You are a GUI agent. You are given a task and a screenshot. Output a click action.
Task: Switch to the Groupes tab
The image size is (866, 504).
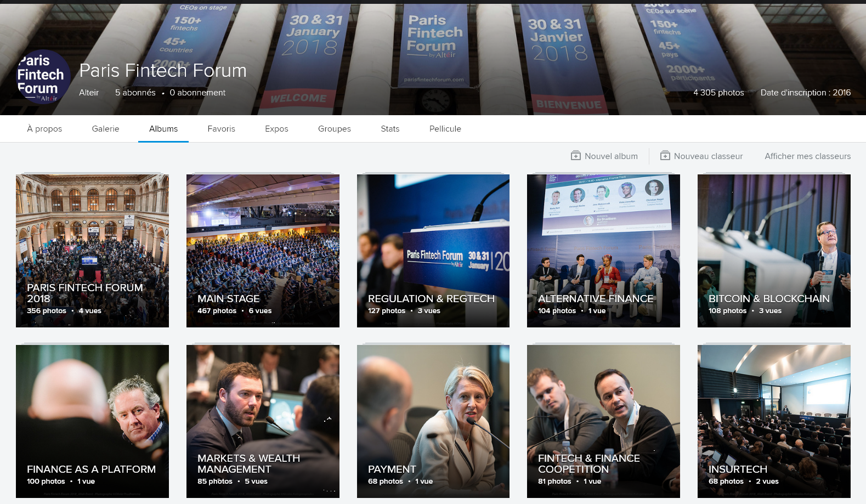[x=335, y=129]
